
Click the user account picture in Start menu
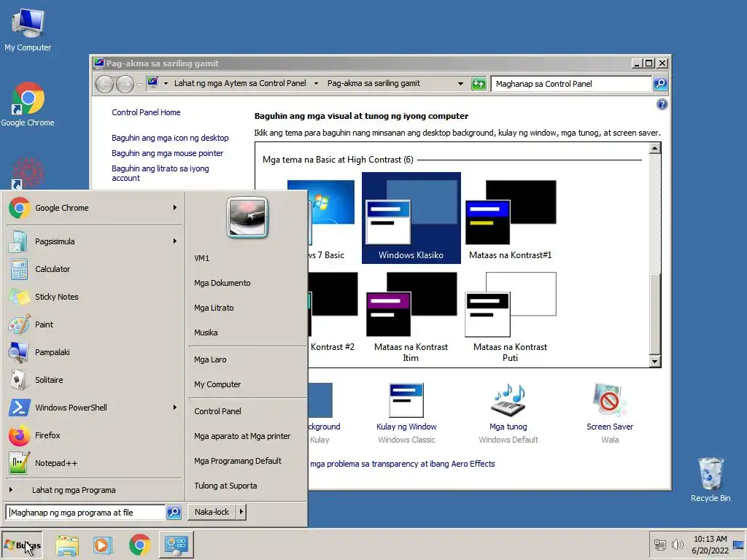247,217
